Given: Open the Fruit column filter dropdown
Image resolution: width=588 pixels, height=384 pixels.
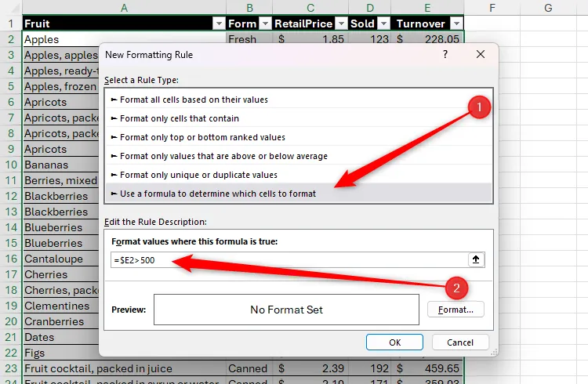Looking at the screenshot, I should point(219,24).
